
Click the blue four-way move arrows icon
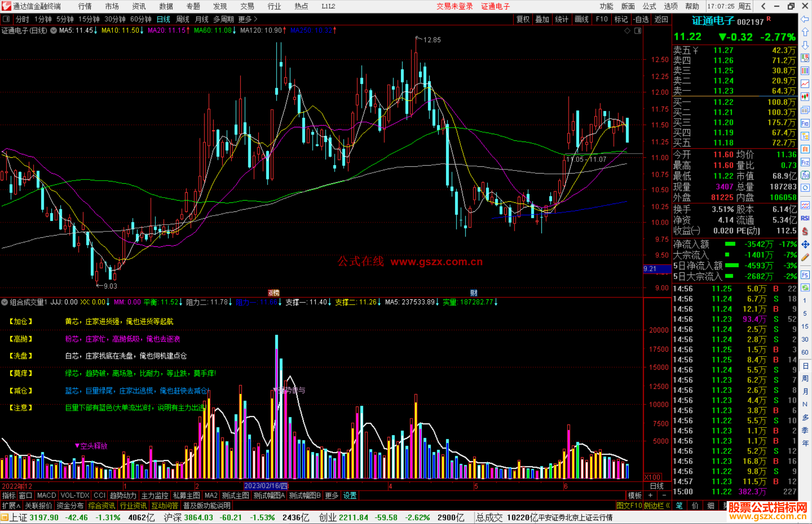tap(805, 245)
